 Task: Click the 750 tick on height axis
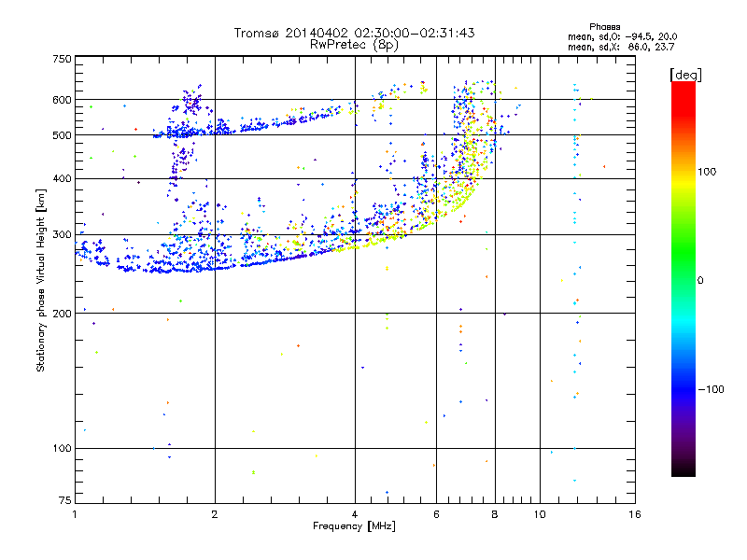point(62,59)
